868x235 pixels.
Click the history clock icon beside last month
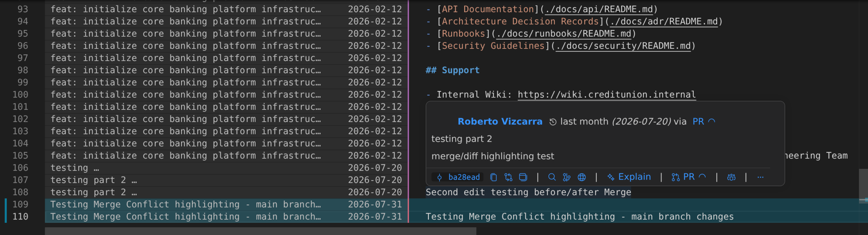[553, 122]
